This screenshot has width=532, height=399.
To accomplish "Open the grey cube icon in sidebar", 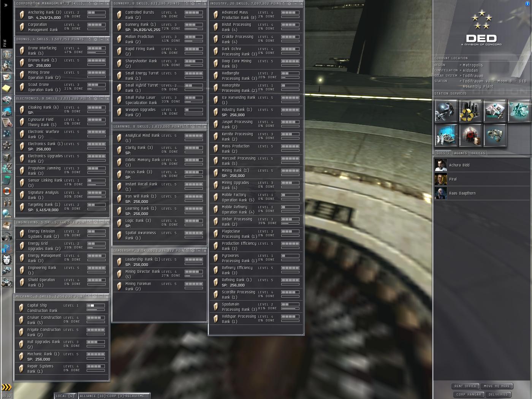I will click(7, 157).
